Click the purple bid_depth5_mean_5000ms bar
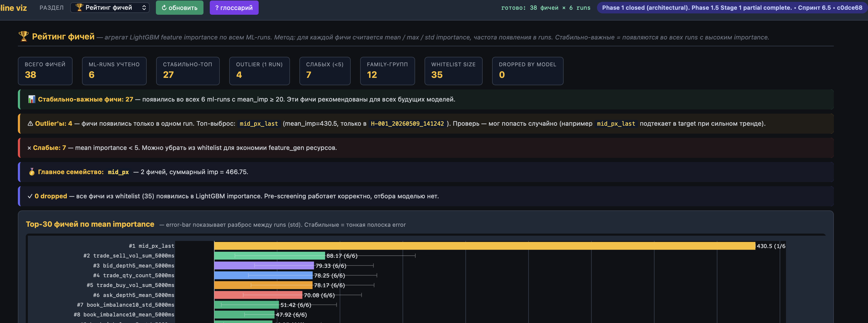 point(264,266)
